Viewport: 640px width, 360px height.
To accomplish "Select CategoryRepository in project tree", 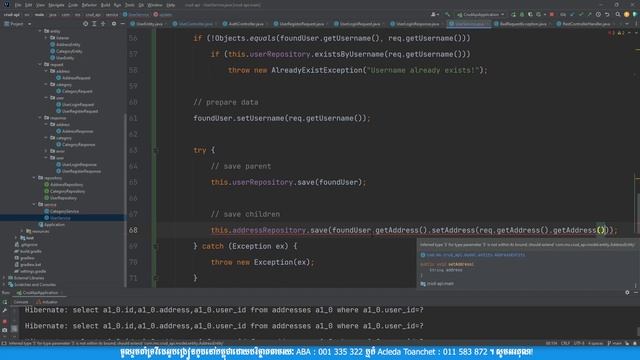I will (64, 191).
